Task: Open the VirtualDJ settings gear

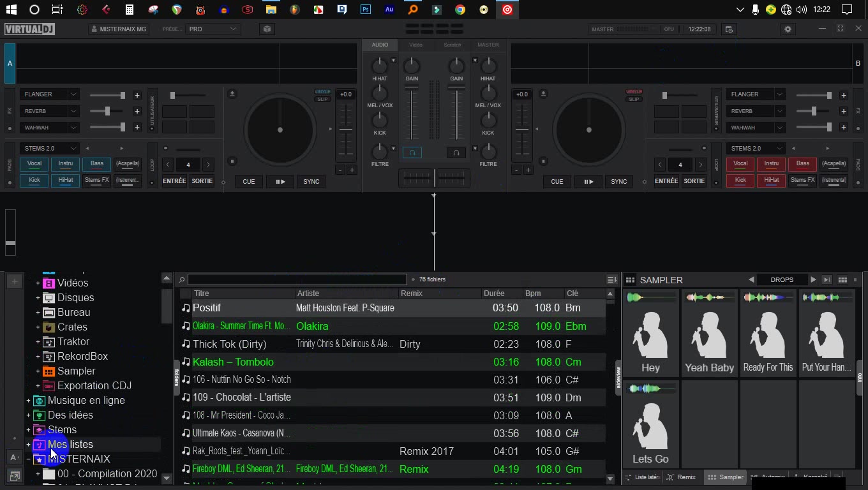Action: [788, 29]
